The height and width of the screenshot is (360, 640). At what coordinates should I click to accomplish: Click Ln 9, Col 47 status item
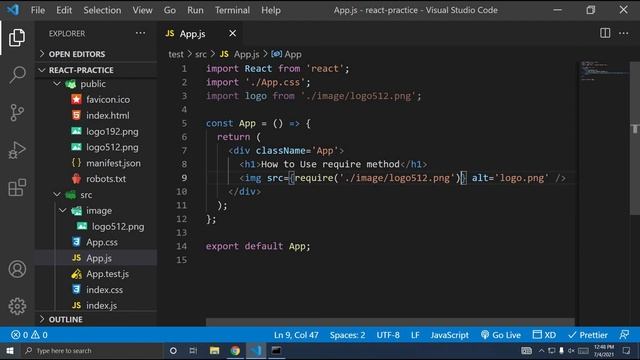(x=296, y=335)
